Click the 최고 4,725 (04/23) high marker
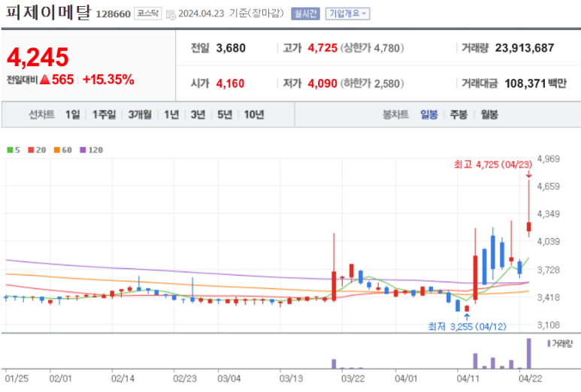Screen dimensions: 581x392 point(493,164)
